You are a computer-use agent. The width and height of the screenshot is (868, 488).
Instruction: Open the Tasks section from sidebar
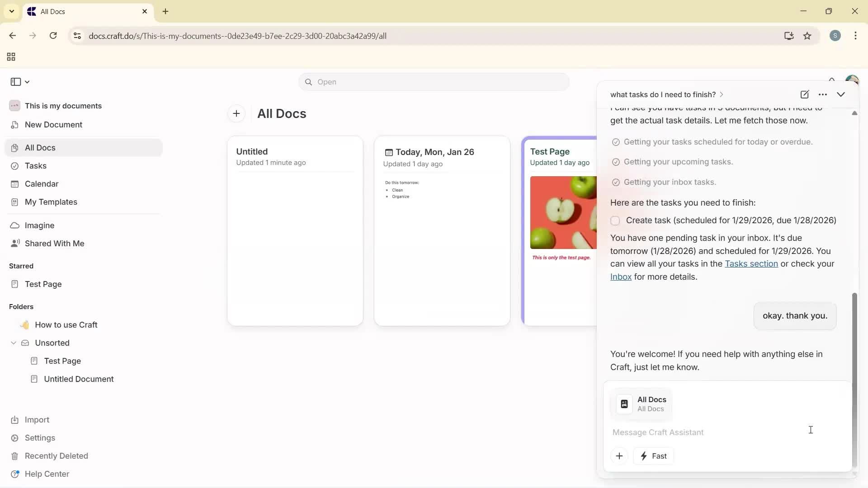click(x=36, y=166)
